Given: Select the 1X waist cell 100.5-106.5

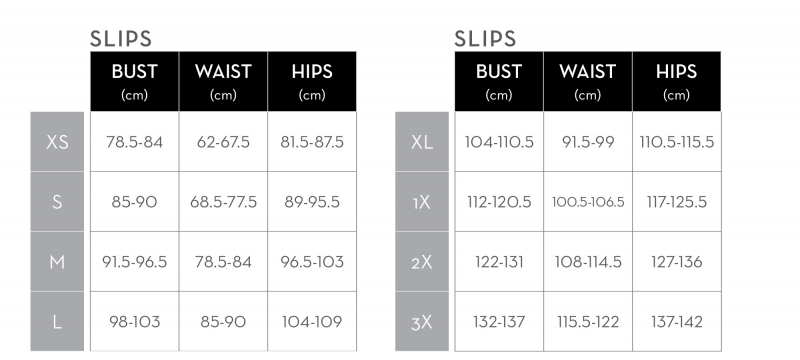Looking at the screenshot, I should 588,202.
